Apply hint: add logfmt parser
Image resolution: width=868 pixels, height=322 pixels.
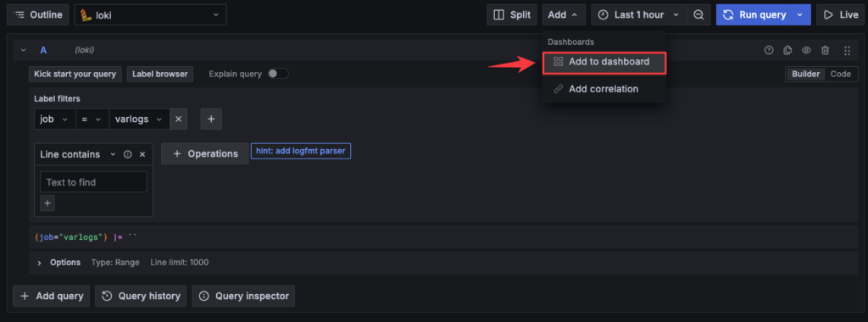(x=301, y=151)
